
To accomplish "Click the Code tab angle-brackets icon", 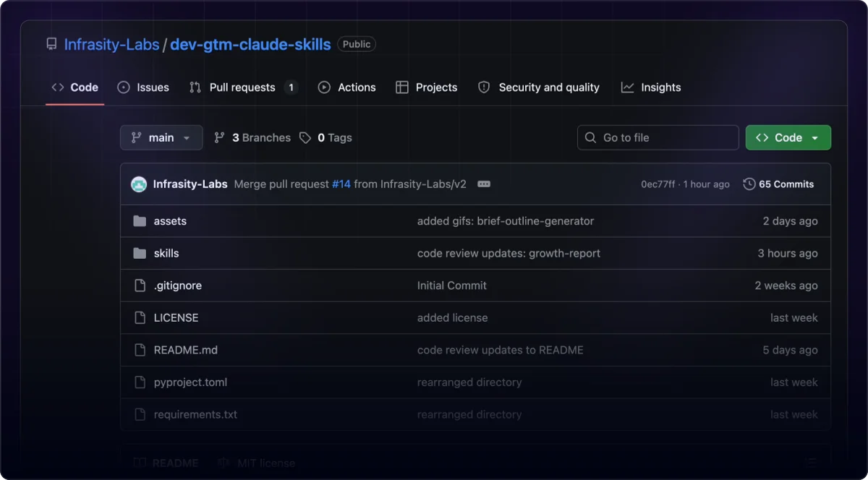I will [58, 87].
